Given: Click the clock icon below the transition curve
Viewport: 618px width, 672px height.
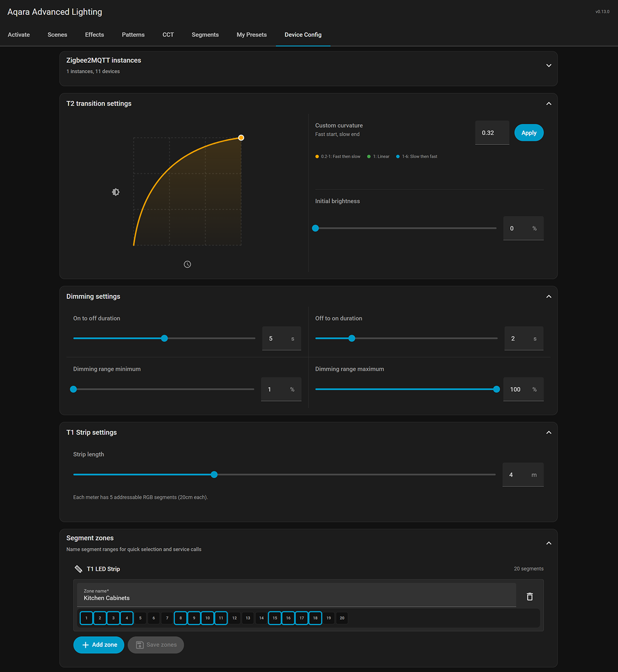Looking at the screenshot, I should [187, 264].
